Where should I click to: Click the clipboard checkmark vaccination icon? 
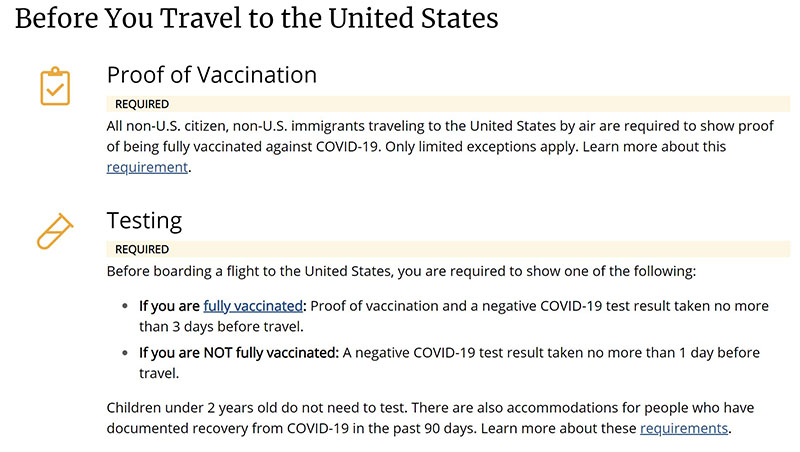click(x=55, y=86)
